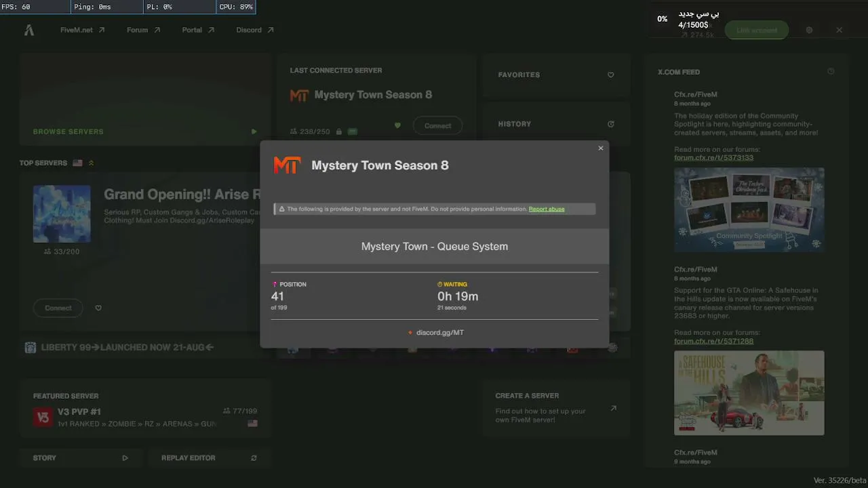The height and width of the screenshot is (488, 868).
Task: Select the Arise Roleplay server thumbnail
Action: (x=62, y=213)
